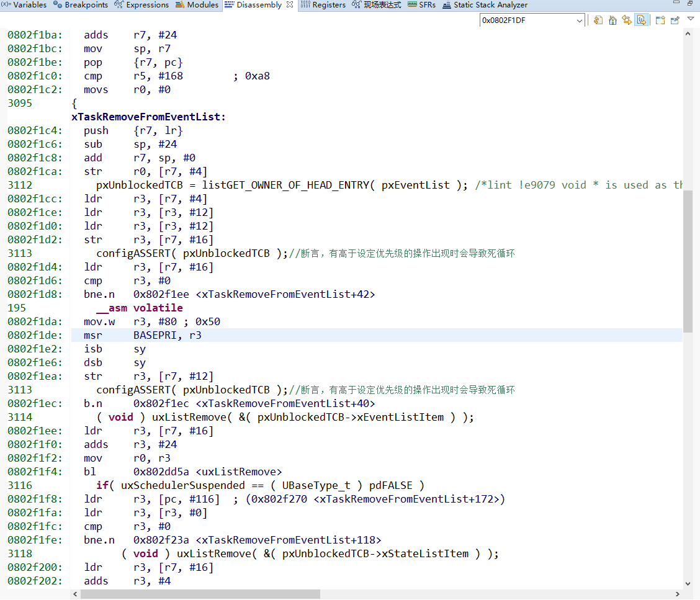Open a new Disassembly view
The width and height of the screenshot is (700, 600).
point(660,20)
